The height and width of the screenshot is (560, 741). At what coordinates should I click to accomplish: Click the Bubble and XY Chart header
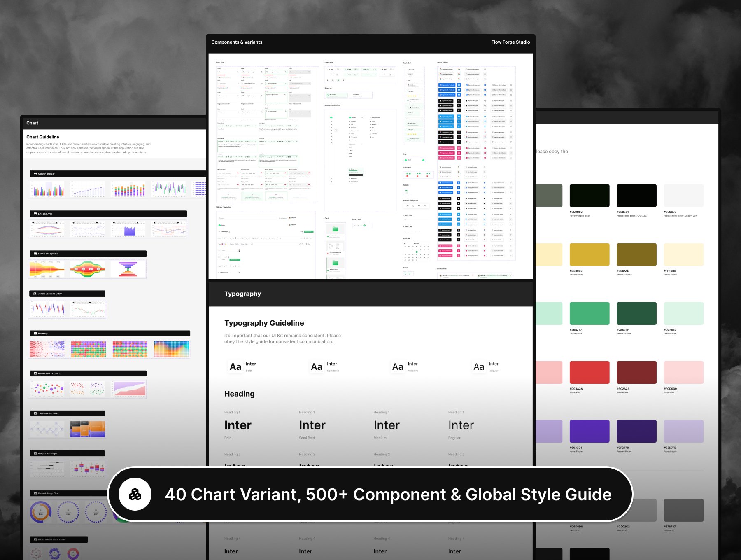pos(88,373)
